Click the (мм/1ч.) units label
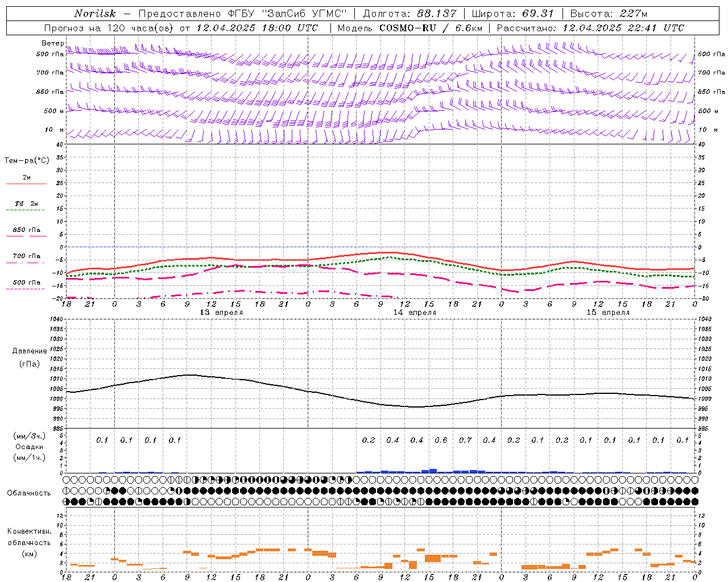This screenshot has width=728, height=582. (x=30, y=458)
